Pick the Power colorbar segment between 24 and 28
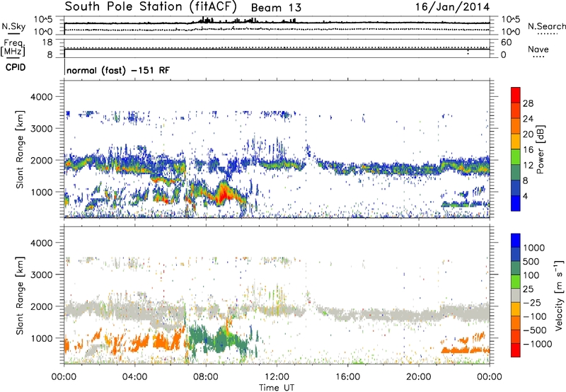The image size is (566, 392). click(516, 111)
